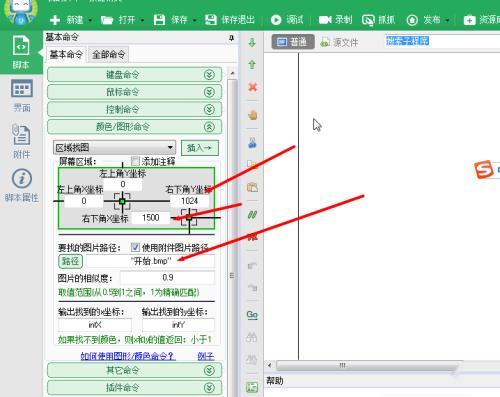Screen dimensions: 500x397
Task: Click the 左上角X坐标 input field
Action: [84, 201]
